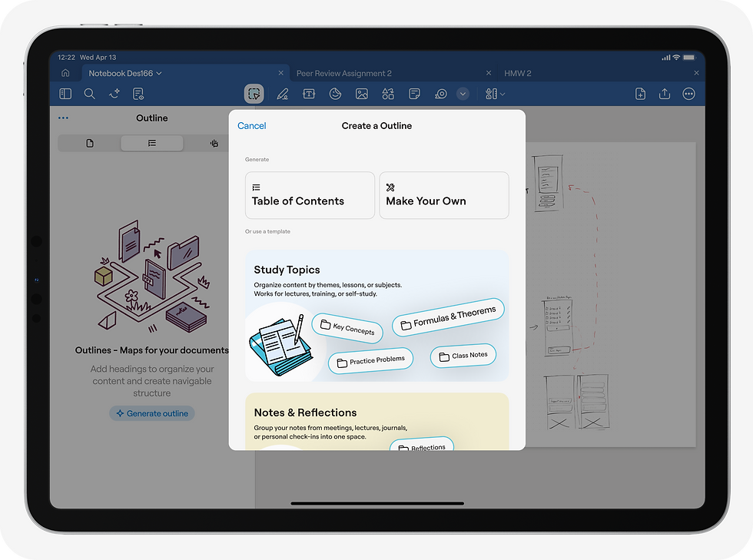Click the 'Outlines – Maps for your documents' heading
Image resolution: width=753 pixels, height=560 pixels.
(152, 350)
